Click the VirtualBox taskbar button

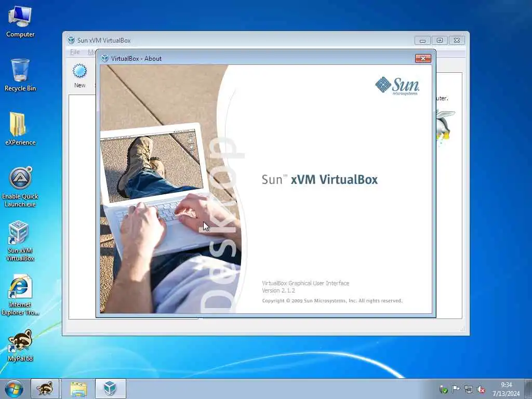coord(110,389)
